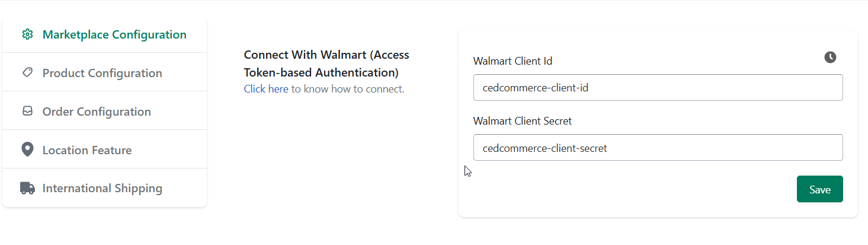Select the Location Feature menu item

point(105,149)
